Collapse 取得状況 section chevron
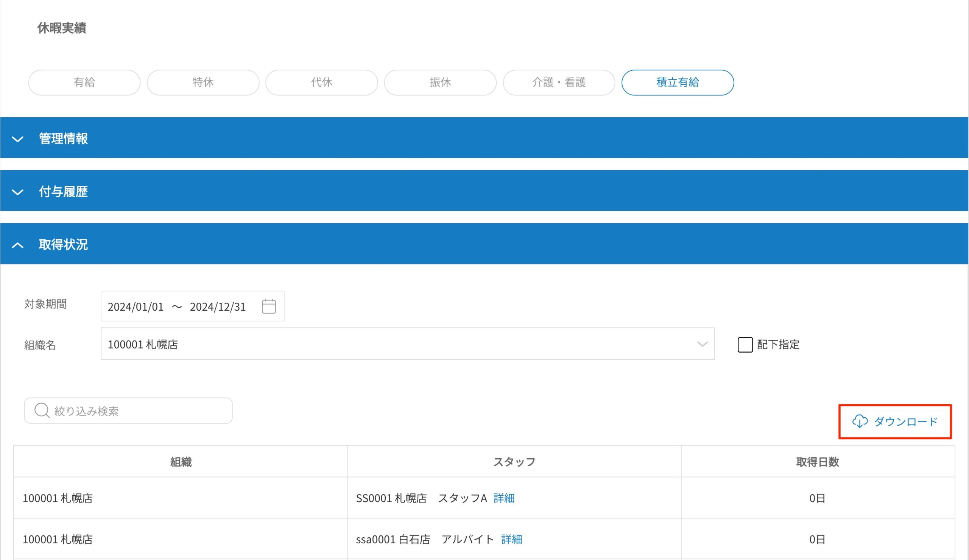 pos(18,245)
